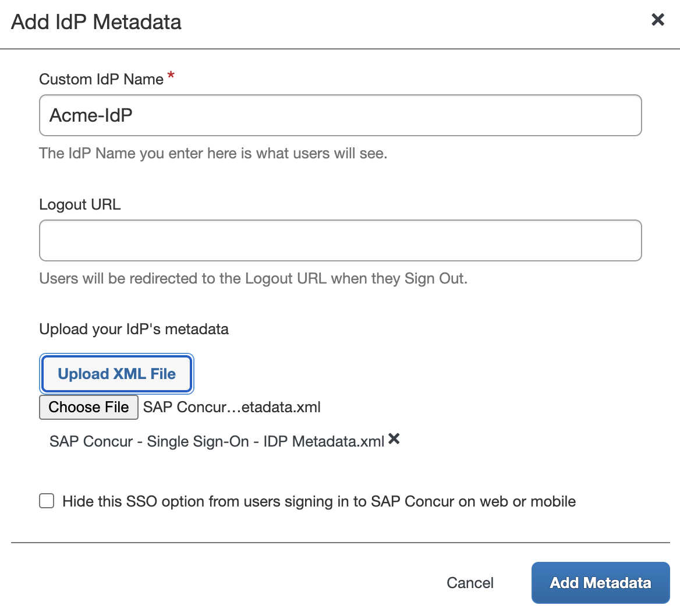Click the Add IdP Metadata dialog title
This screenshot has width=680, height=616.
pyautogui.click(x=95, y=22)
